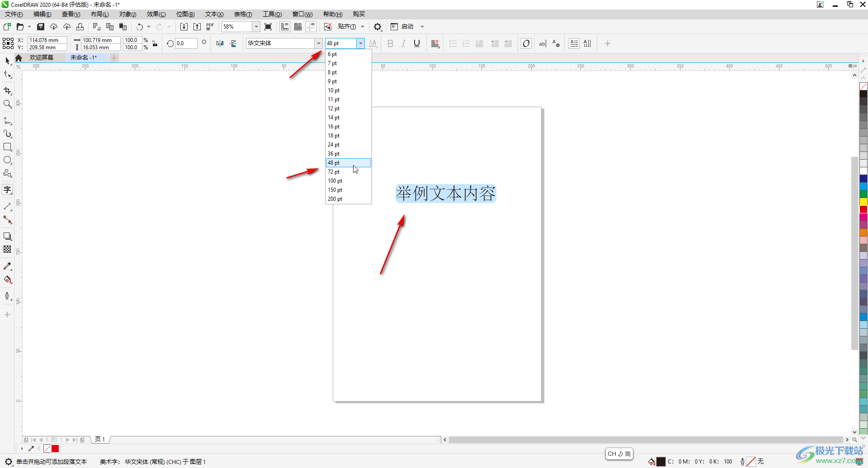
Task: Open the zoom level 58% dropdown
Action: click(256, 27)
